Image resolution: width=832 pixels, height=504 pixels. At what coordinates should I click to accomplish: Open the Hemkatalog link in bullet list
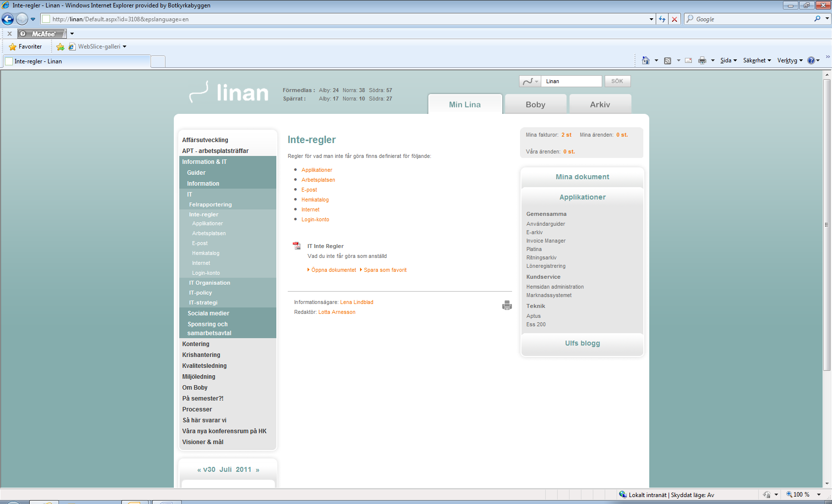(x=315, y=200)
